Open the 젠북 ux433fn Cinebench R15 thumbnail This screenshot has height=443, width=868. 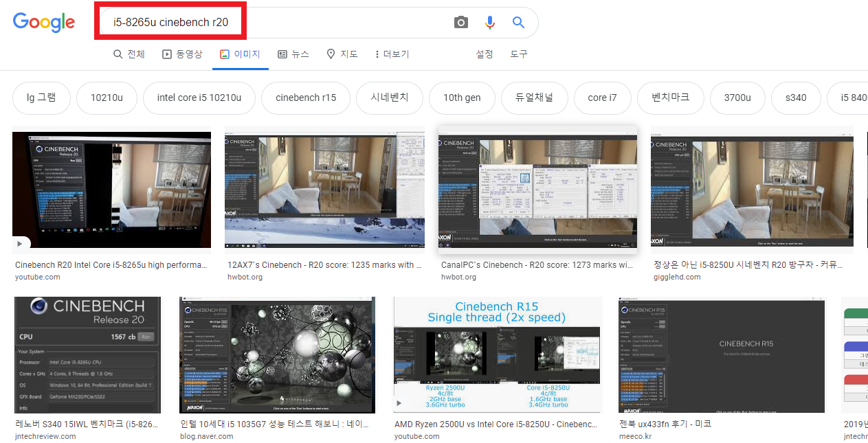point(722,354)
